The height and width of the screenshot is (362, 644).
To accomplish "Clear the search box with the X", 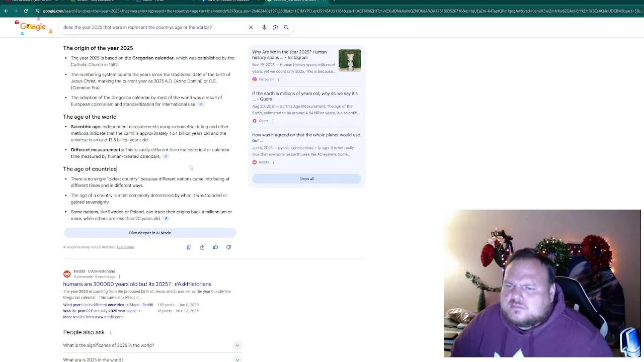I will (251, 28).
